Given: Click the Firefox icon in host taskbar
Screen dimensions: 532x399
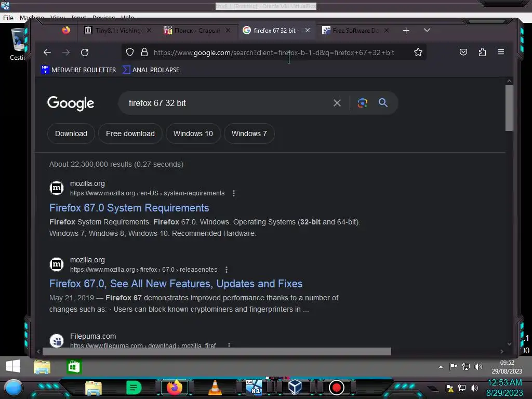Looking at the screenshot, I should pos(175,388).
